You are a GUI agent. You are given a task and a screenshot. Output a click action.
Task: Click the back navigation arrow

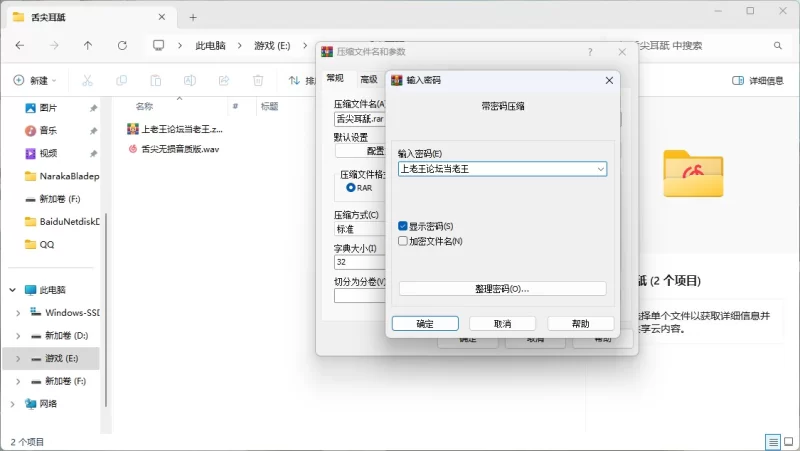[20, 45]
